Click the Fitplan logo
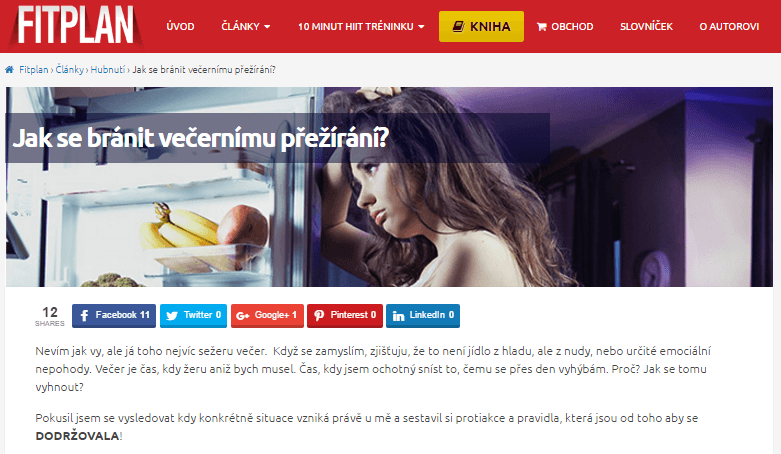Screen dimensions: 781x454 [76, 25]
